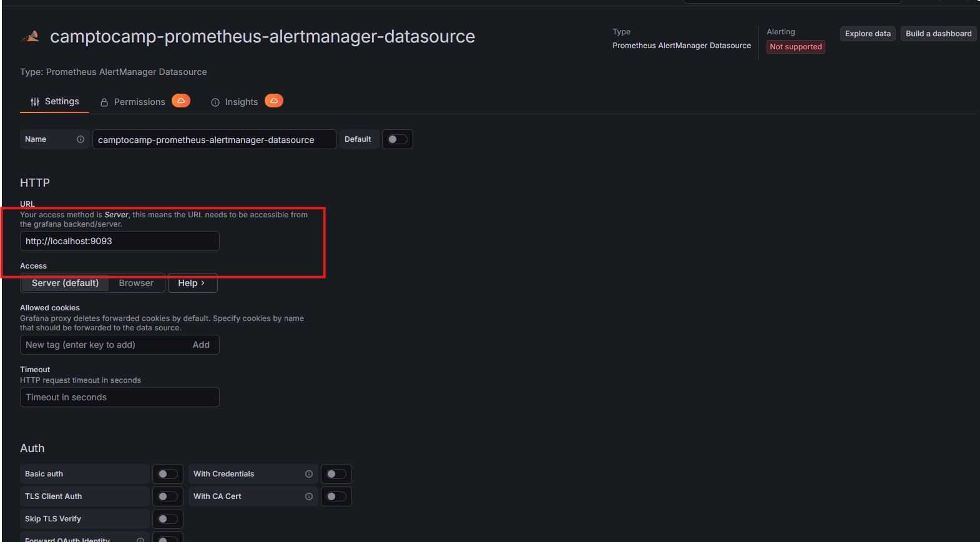980x542 pixels.
Task: Click the sliders icon on the Settings tab
Action: (x=35, y=102)
